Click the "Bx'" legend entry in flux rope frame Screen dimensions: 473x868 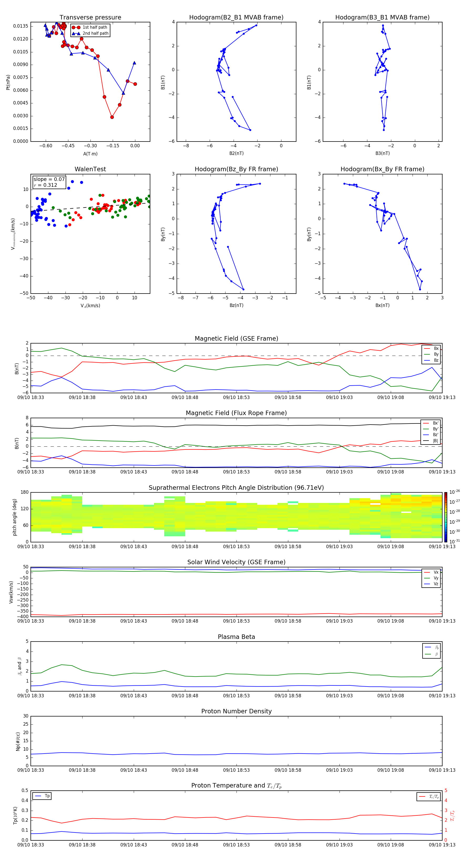431,423
